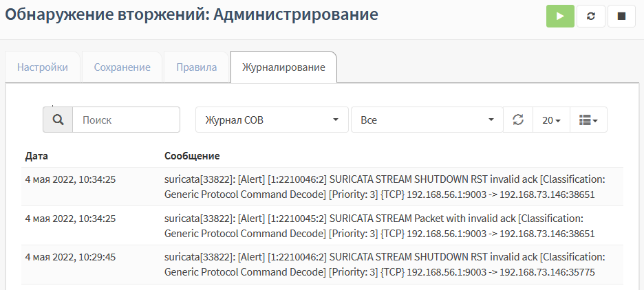This screenshot has width=644, height=290.
Task: Restart the service using the top reload icon
Action: pyautogui.click(x=590, y=16)
